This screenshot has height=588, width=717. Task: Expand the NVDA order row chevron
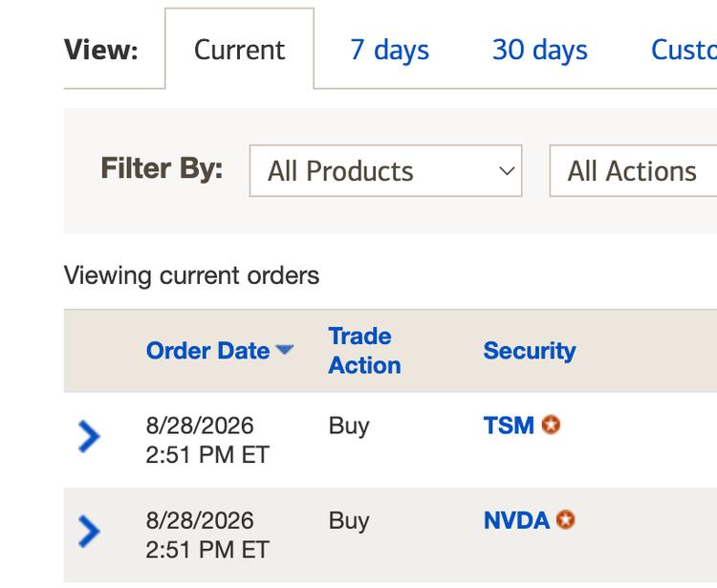(89, 532)
